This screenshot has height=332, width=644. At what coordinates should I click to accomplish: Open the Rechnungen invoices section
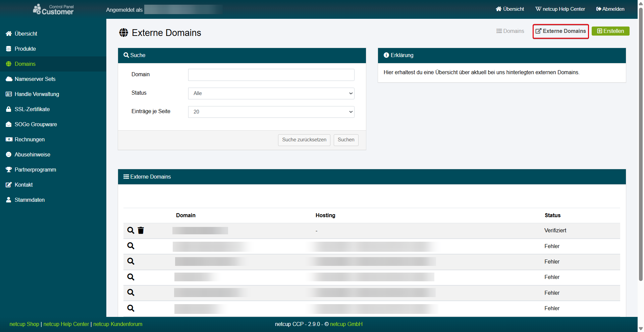tap(30, 139)
